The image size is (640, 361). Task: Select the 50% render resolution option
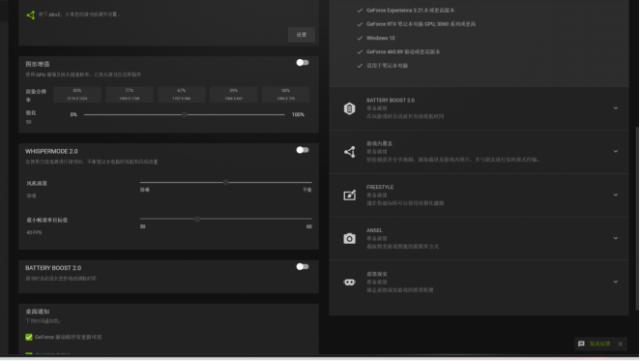[286, 94]
